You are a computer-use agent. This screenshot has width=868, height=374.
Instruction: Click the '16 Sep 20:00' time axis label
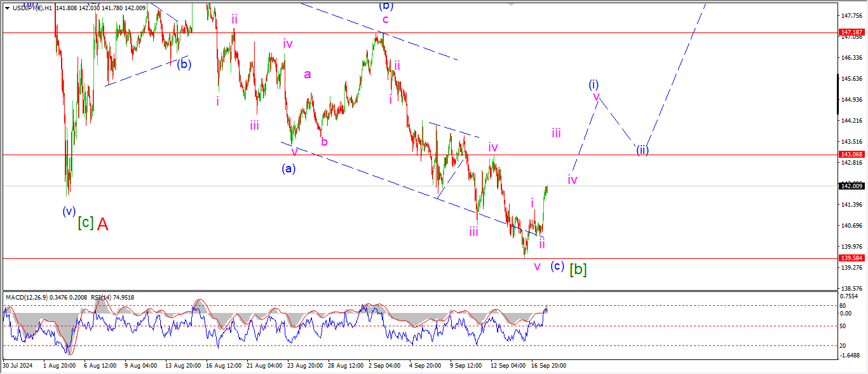[x=548, y=366]
